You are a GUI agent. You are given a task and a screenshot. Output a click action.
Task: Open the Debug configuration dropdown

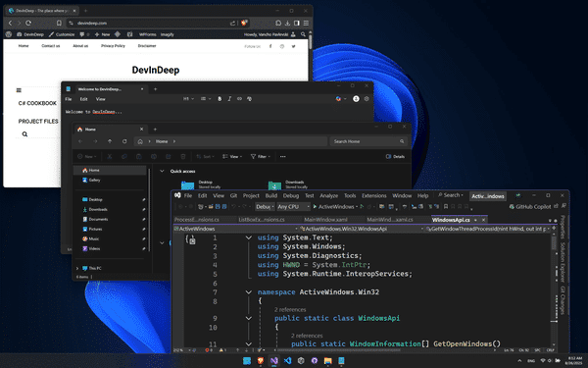pos(265,206)
